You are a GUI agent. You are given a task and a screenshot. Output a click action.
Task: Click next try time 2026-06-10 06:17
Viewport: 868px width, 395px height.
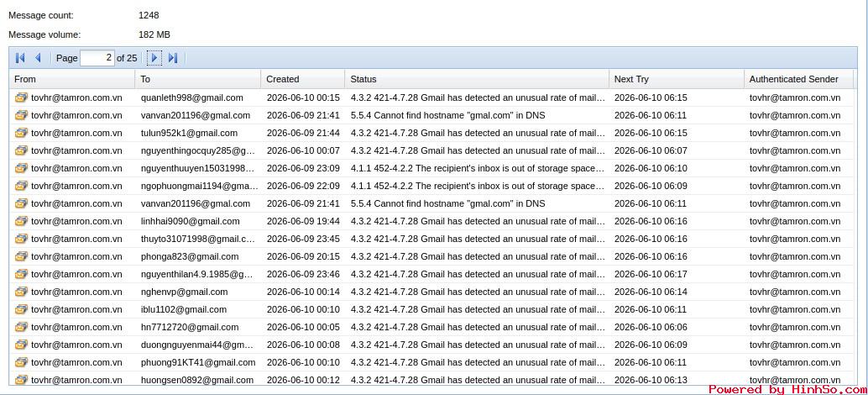[651, 274]
